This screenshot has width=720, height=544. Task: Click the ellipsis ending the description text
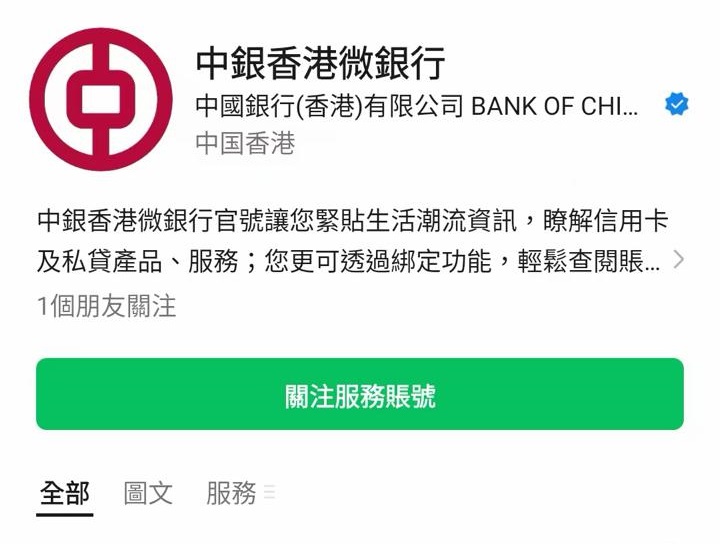click(x=652, y=269)
